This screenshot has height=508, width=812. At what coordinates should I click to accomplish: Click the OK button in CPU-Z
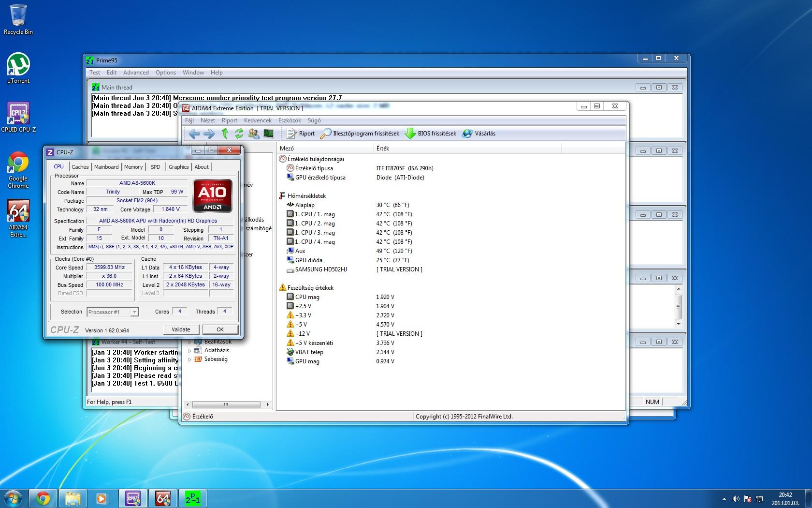pyautogui.click(x=220, y=329)
